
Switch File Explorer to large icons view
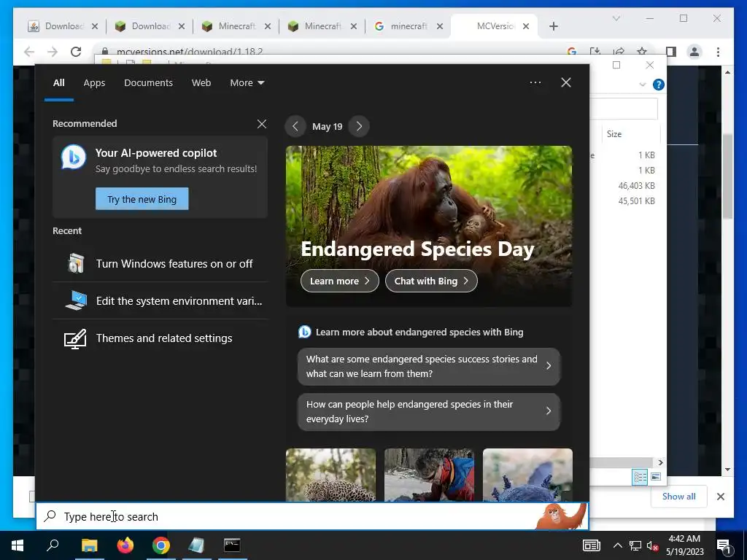point(656,477)
